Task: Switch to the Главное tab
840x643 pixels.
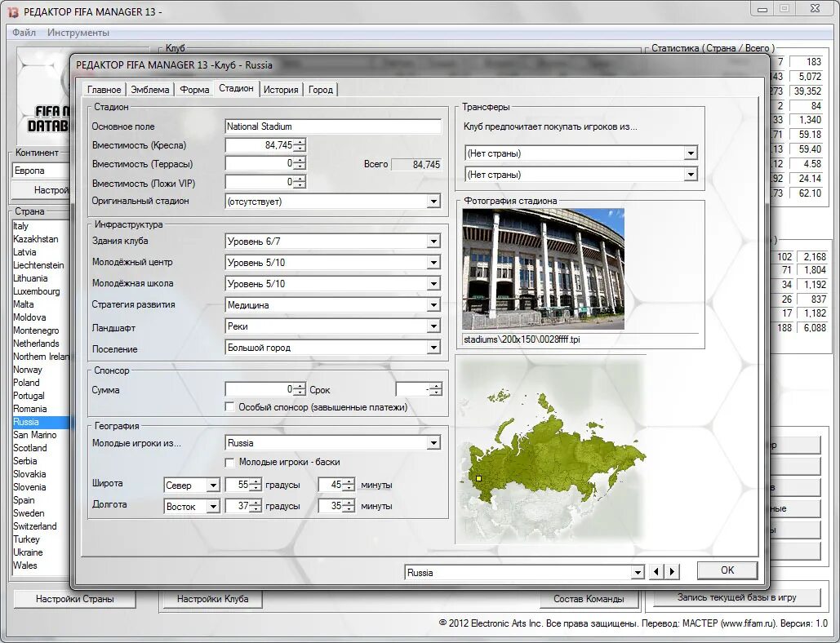Action: click(x=104, y=90)
